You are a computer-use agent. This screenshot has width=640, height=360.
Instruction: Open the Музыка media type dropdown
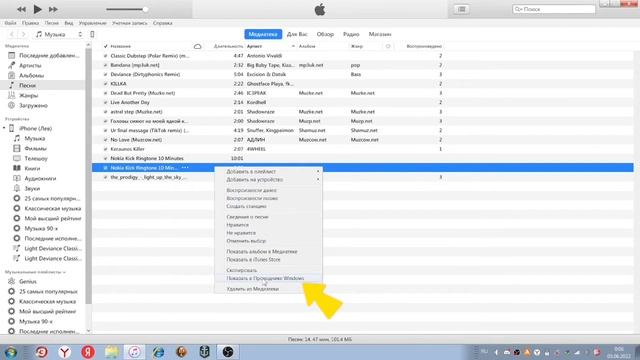[x=58, y=34]
